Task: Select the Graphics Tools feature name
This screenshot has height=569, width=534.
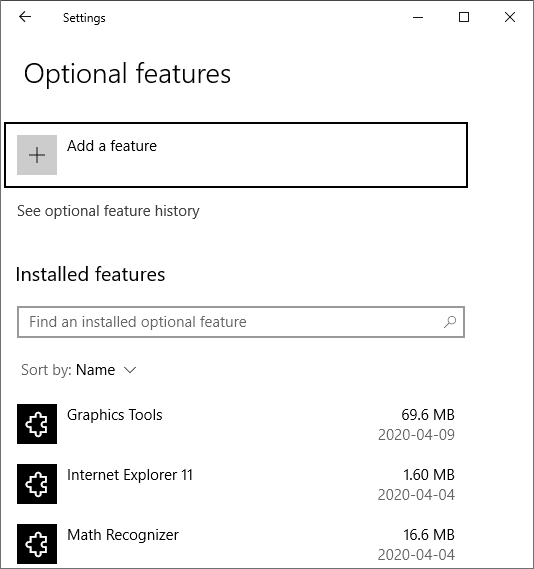Action: pyautogui.click(x=115, y=415)
